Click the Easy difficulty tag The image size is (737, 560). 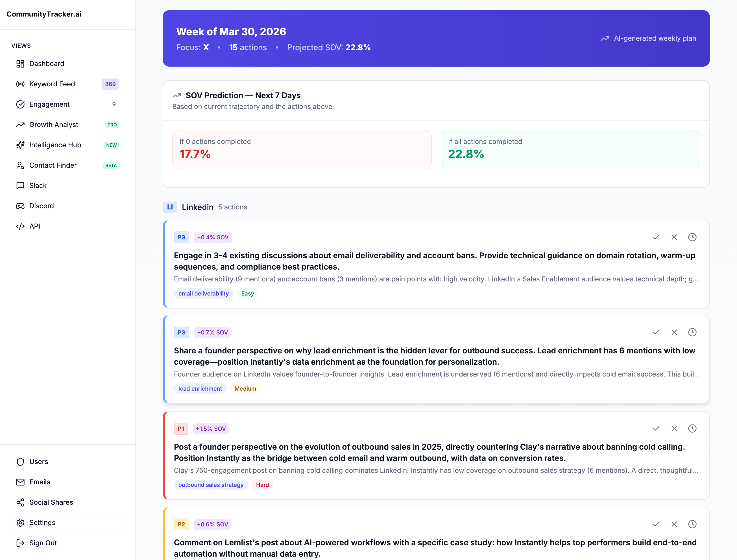coord(247,294)
